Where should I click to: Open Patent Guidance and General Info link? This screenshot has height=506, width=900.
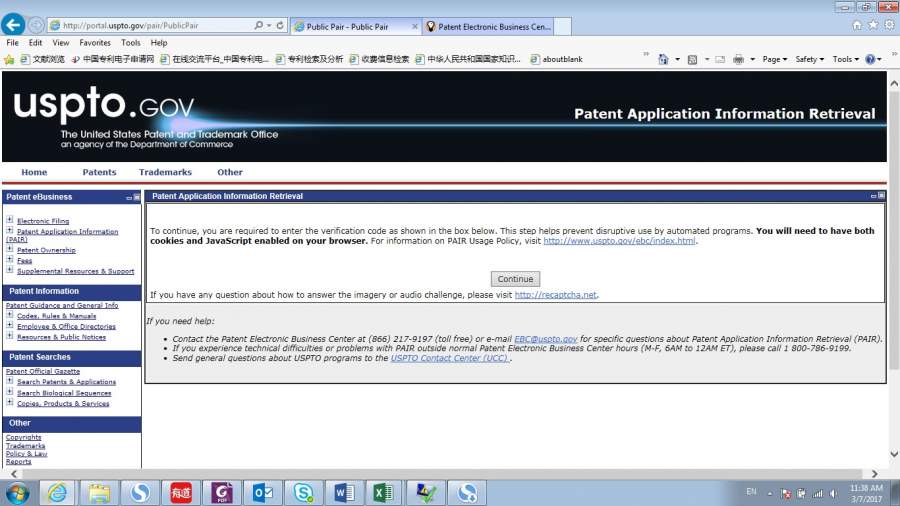pos(62,305)
